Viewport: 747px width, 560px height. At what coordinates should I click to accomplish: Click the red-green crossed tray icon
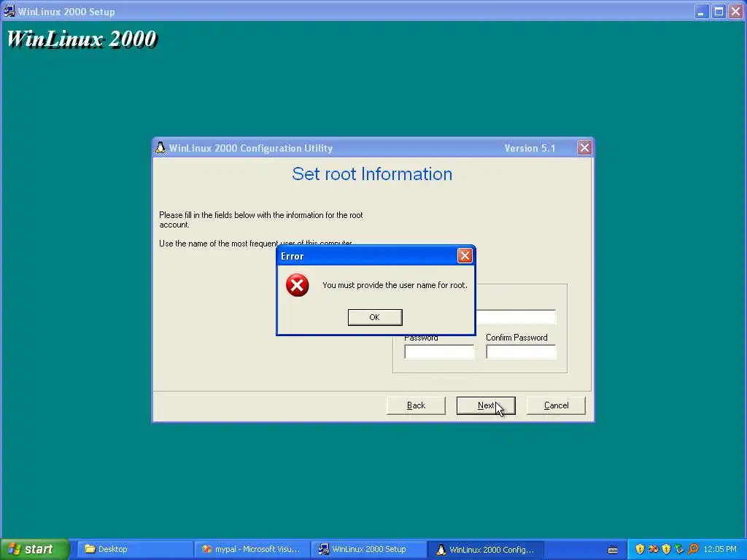(654, 549)
